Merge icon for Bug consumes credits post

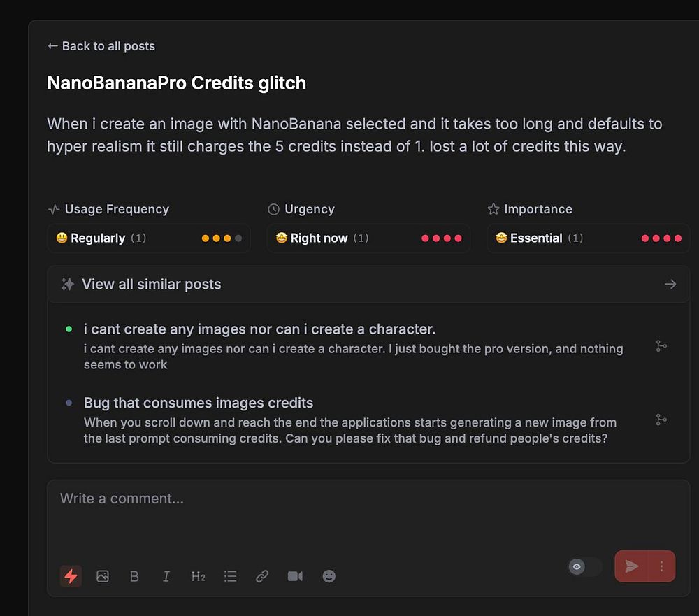pyautogui.click(x=661, y=420)
